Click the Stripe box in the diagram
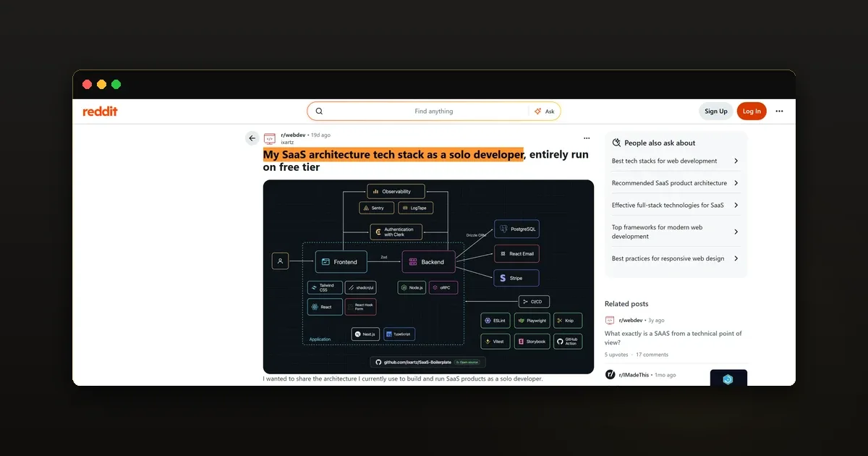Image resolution: width=868 pixels, height=456 pixels. pyautogui.click(x=516, y=278)
